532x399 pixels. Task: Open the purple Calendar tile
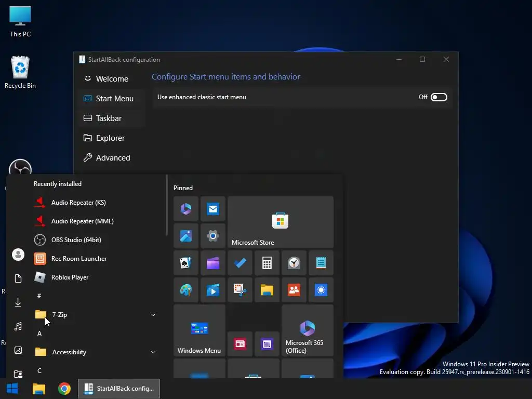(267, 344)
